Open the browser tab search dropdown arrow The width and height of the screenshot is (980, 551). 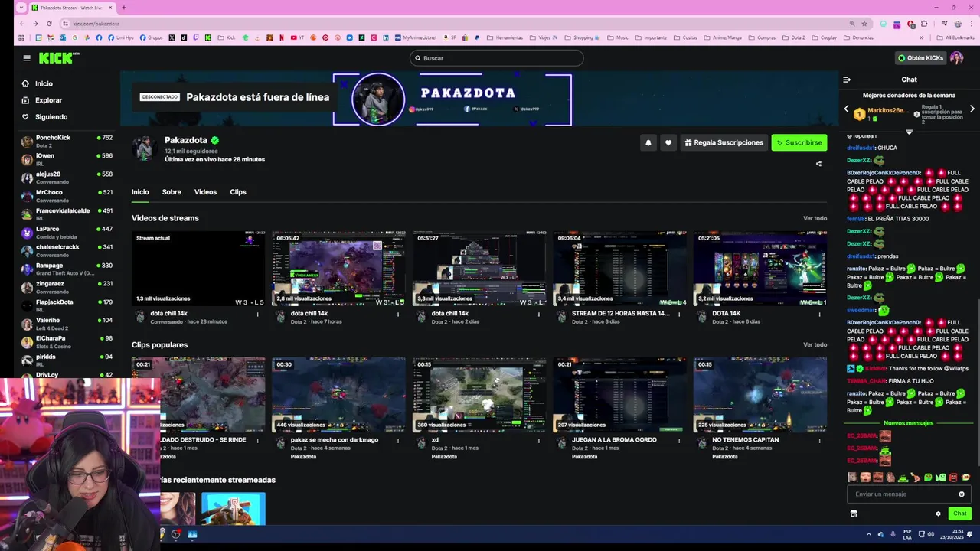[x=21, y=8]
